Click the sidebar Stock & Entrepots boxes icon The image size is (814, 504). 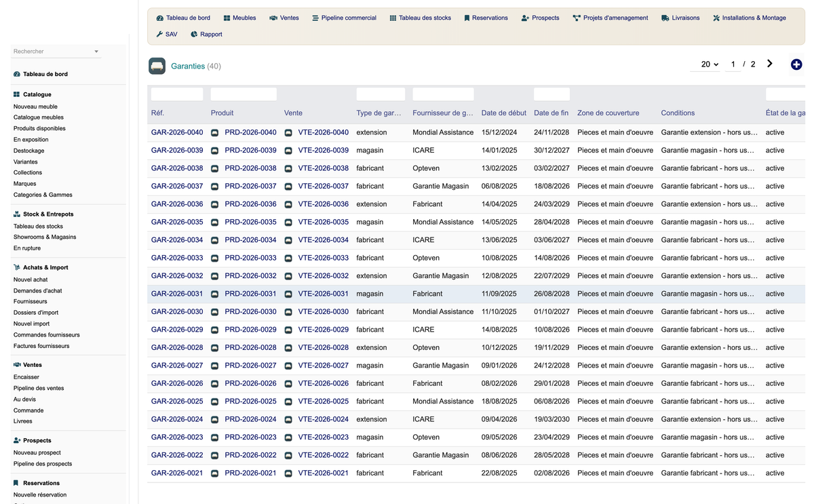(17, 214)
